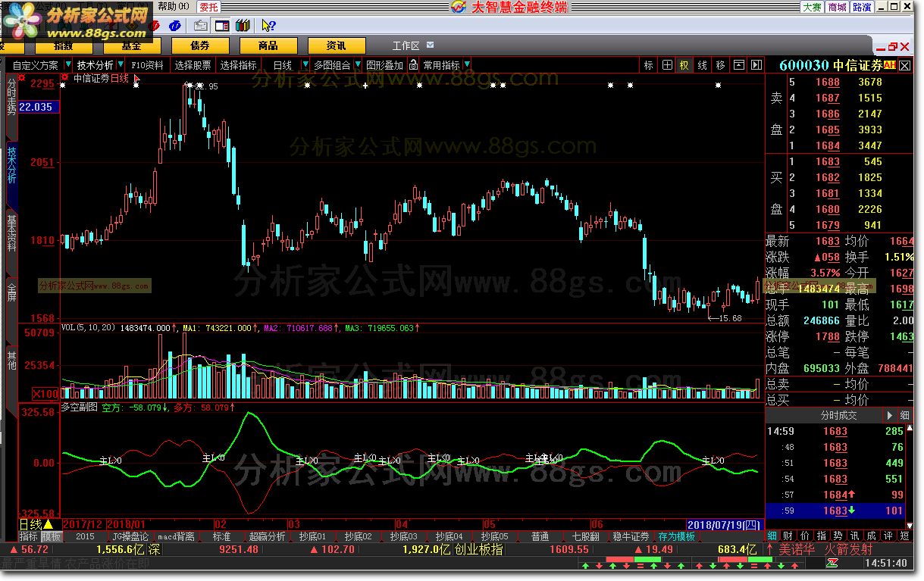Click the 商城 link in title bar

coord(837,7)
